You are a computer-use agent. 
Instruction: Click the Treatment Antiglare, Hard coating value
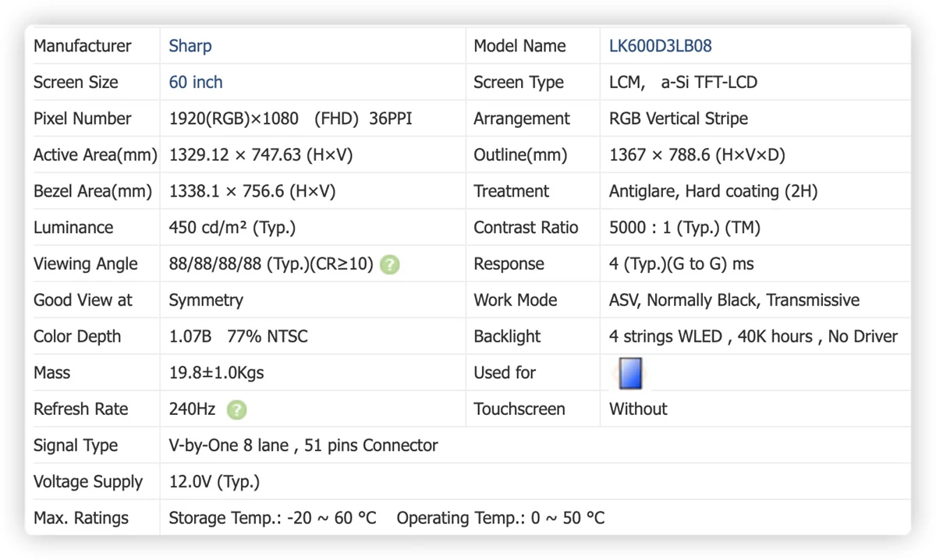click(x=714, y=191)
